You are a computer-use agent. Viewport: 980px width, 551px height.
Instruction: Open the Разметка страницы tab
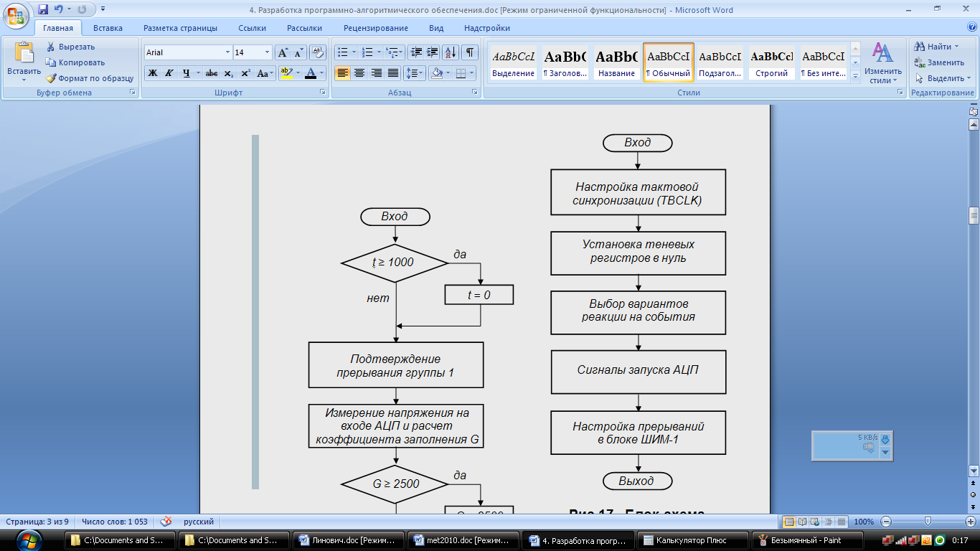pyautogui.click(x=180, y=28)
